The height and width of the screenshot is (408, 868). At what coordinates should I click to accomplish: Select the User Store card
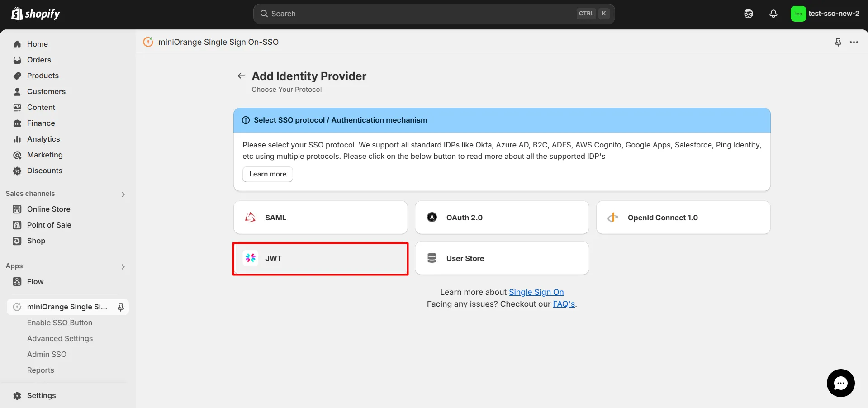tap(502, 258)
